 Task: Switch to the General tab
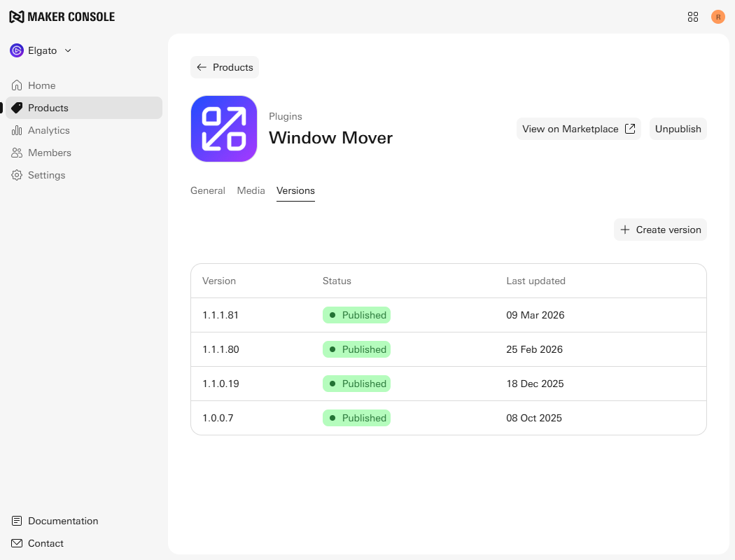click(208, 190)
